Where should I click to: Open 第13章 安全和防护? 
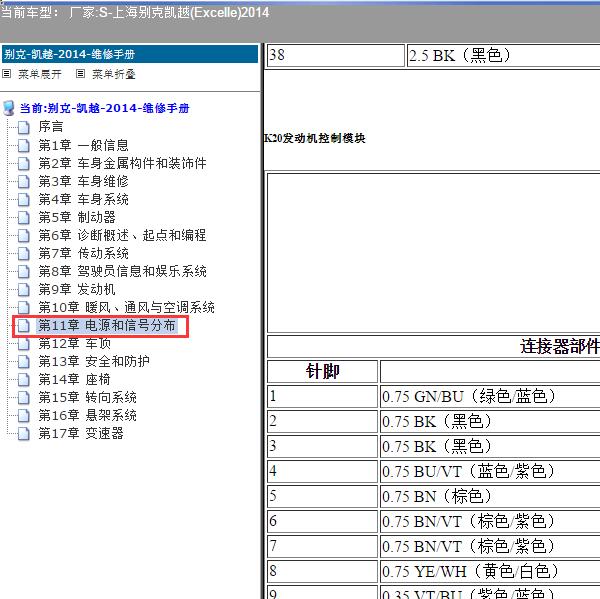94,362
